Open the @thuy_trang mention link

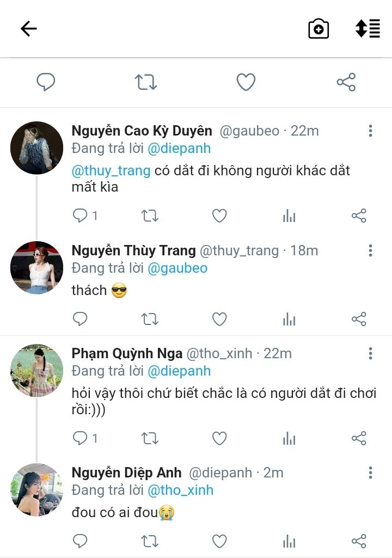pos(111,170)
